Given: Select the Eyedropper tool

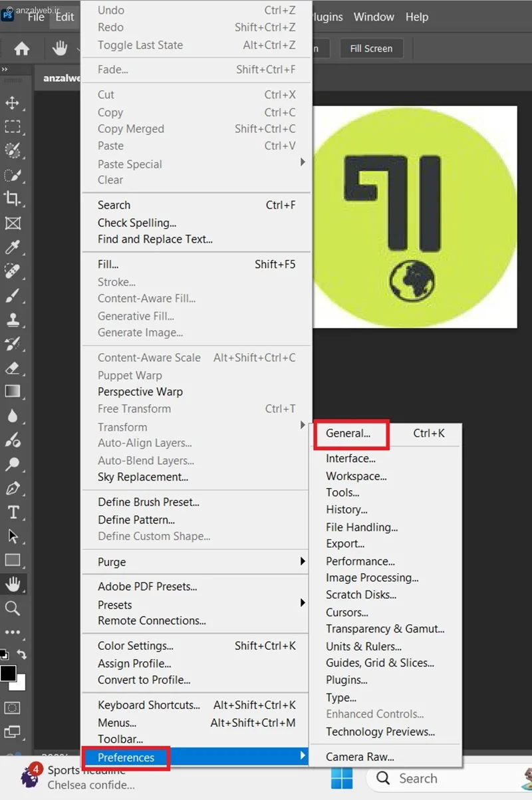Looking at the screenshot, I should pos(13,247).
